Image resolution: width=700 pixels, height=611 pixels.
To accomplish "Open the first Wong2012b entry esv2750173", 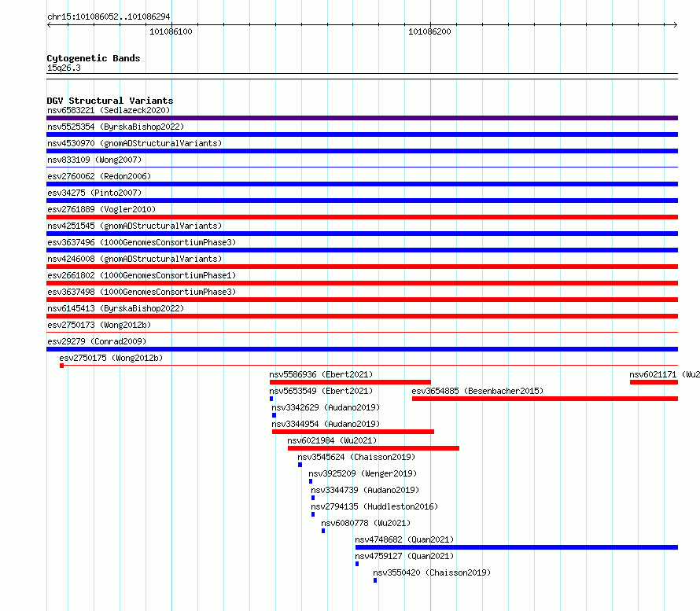I will (99, 325).
